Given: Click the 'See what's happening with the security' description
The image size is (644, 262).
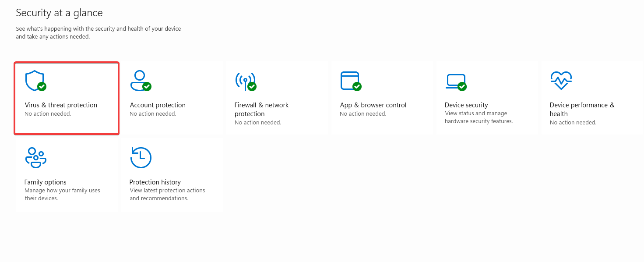Looking at the screenshot, I should (99, 33).
